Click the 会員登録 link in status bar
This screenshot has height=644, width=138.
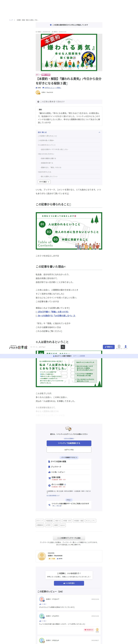coord(82,356)
